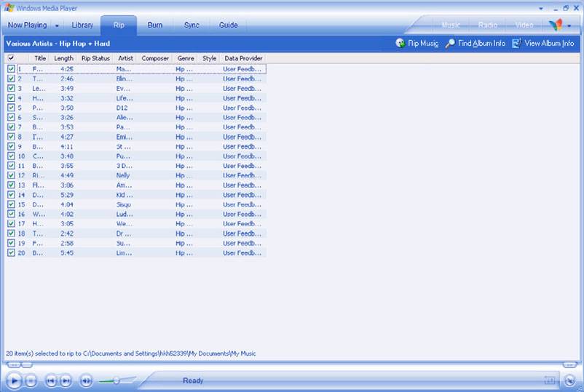Viewport: 584px width, 392px height.
Task: Open the Sync tab
Action: (x=192, y=25)
